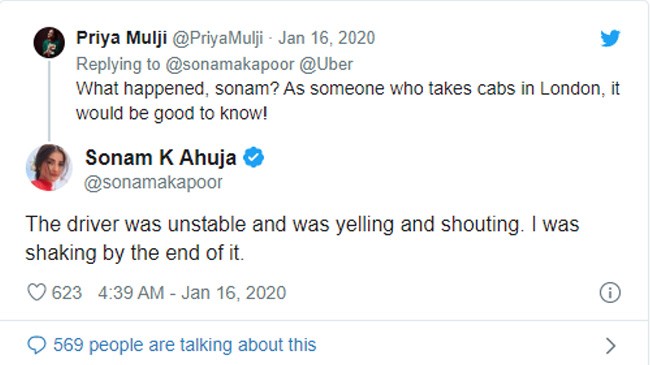Click the speech bubble reply icon
This screenshot has width=650, height=365.
pos(36,345)
